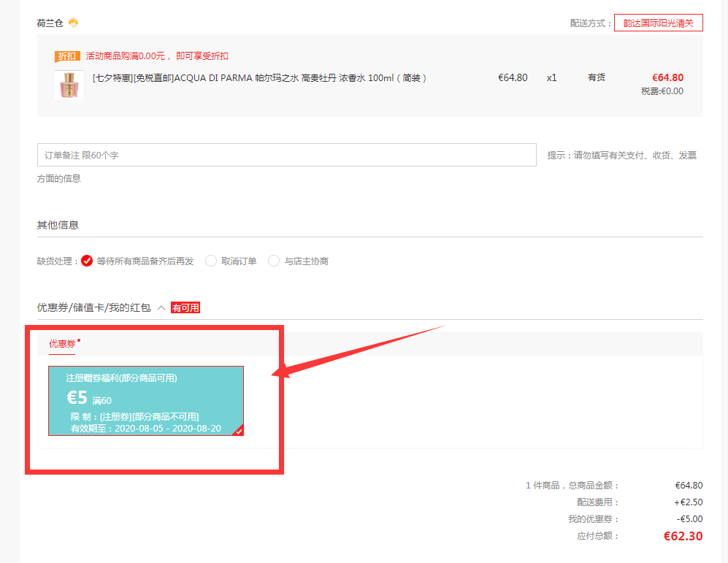Click the 其他信息 section heading
This screenshot has width=728, height=563.
58,225
